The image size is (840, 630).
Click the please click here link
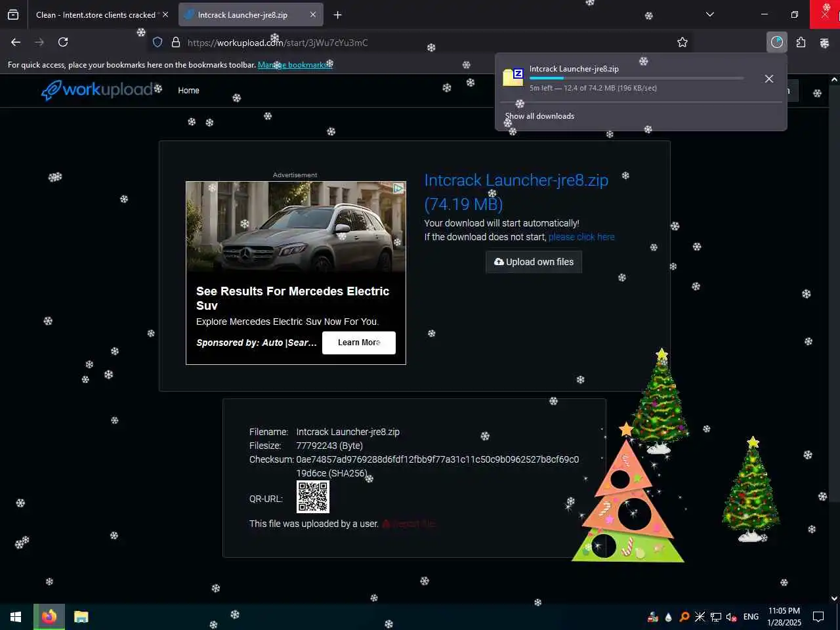tap(581, 237)
